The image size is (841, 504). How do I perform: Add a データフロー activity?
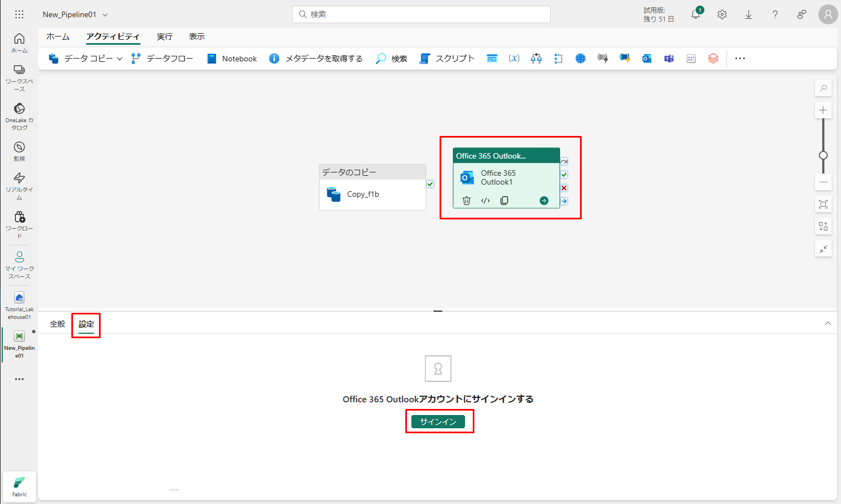162,59
